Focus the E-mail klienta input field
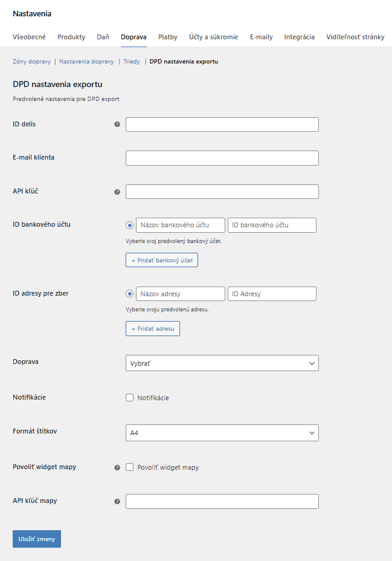Image resolution: width=392 pixels, height=561 pixels. tap(222, 158)
